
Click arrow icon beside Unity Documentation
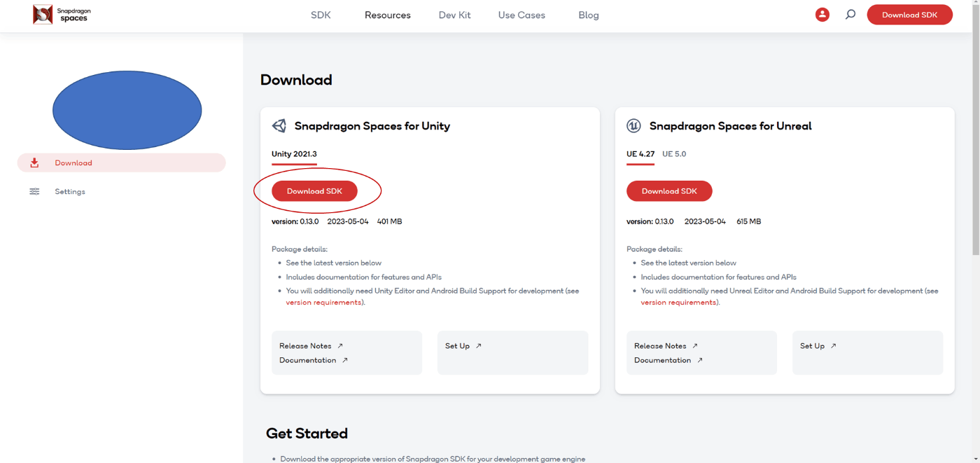point(345,360)
